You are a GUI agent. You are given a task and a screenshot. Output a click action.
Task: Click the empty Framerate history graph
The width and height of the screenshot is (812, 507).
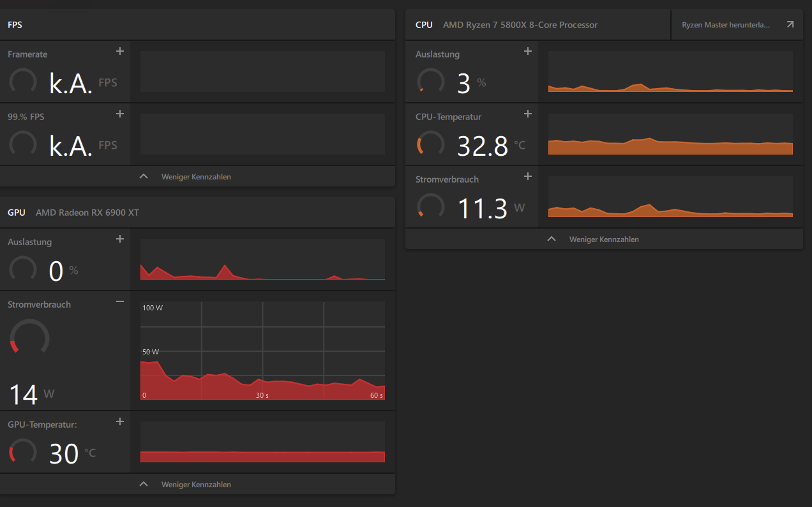tap(262, 72)
